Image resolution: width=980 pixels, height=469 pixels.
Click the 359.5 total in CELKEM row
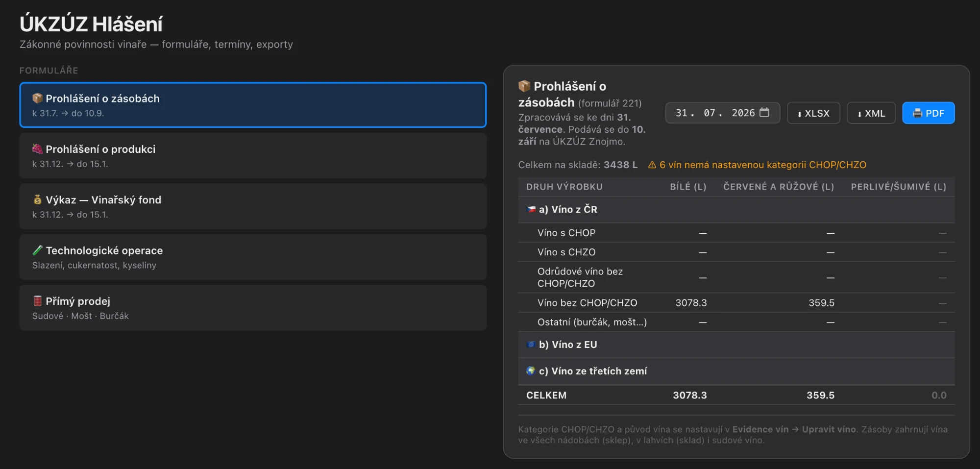[x=820, y=395]
